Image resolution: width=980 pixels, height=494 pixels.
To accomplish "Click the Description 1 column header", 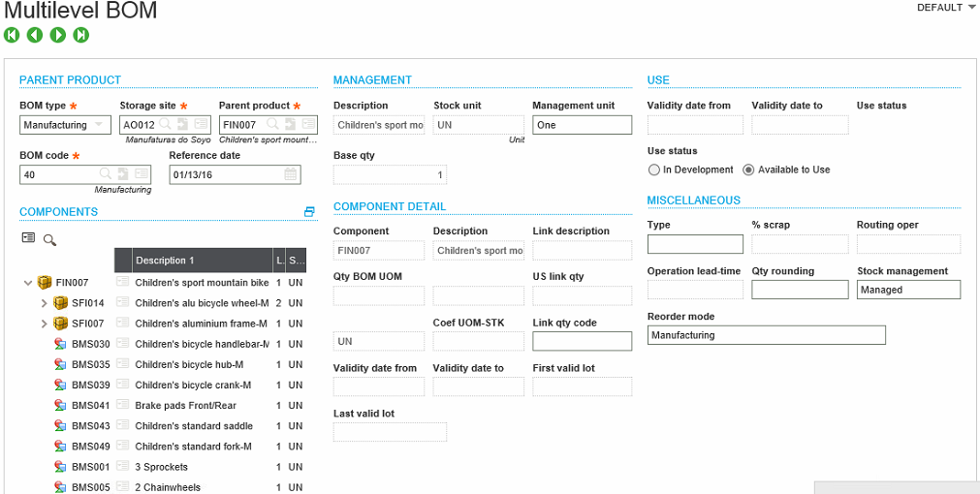I will (x=203, y=260).
